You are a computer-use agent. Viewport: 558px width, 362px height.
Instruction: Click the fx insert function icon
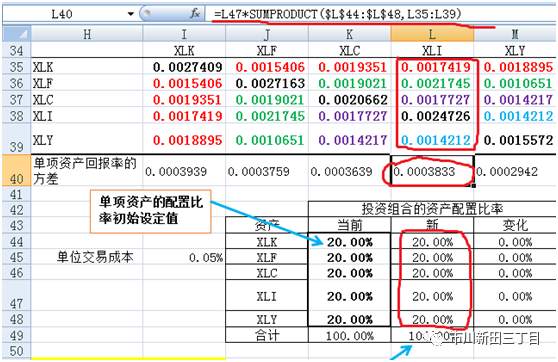point(195,14)
